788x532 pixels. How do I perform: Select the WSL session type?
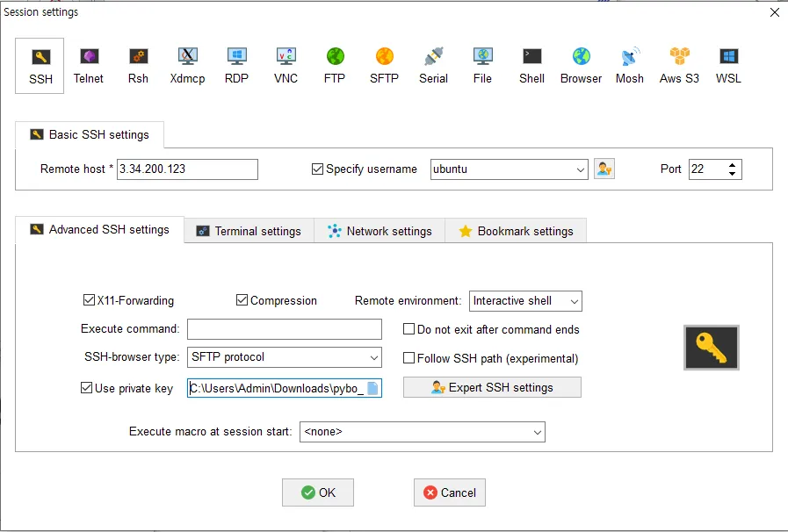click(728, 66)
